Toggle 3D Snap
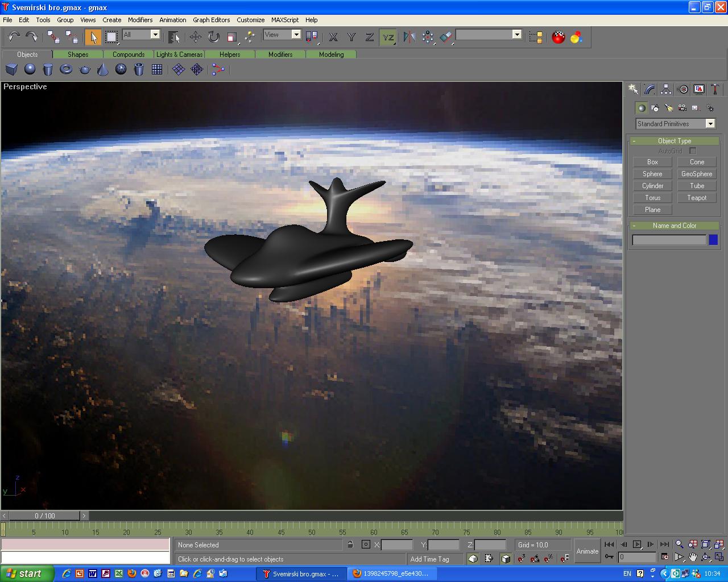728x582 pixels. (x=521, y=559)
